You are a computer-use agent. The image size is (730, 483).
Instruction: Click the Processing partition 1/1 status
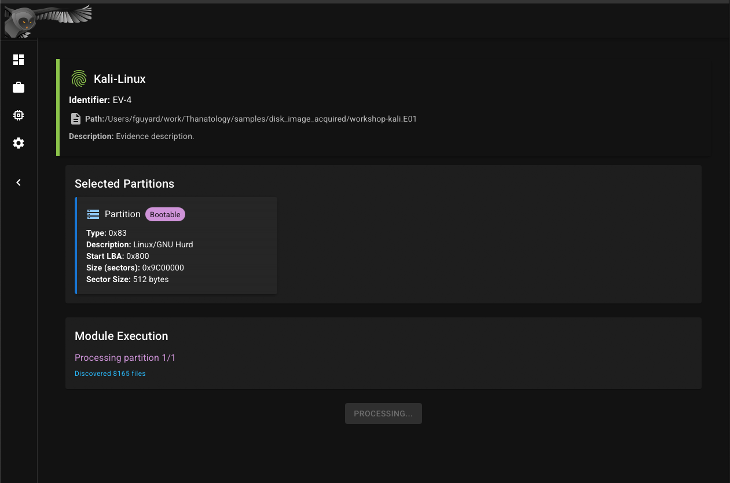click(x=125, y=358)
